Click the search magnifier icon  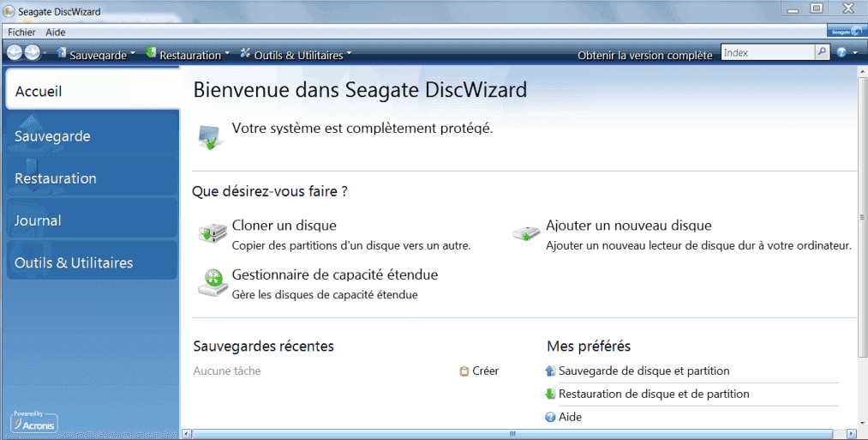pos(822,52)
